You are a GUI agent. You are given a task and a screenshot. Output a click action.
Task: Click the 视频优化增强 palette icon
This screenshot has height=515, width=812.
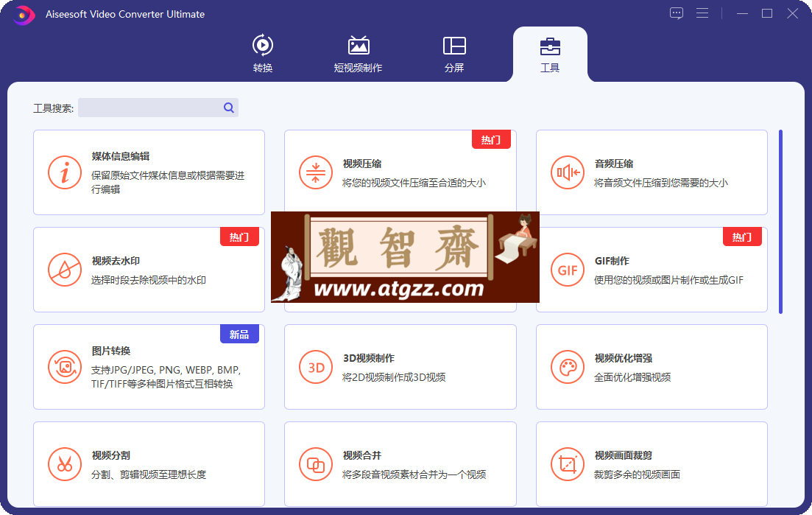[x=568, y=367]
